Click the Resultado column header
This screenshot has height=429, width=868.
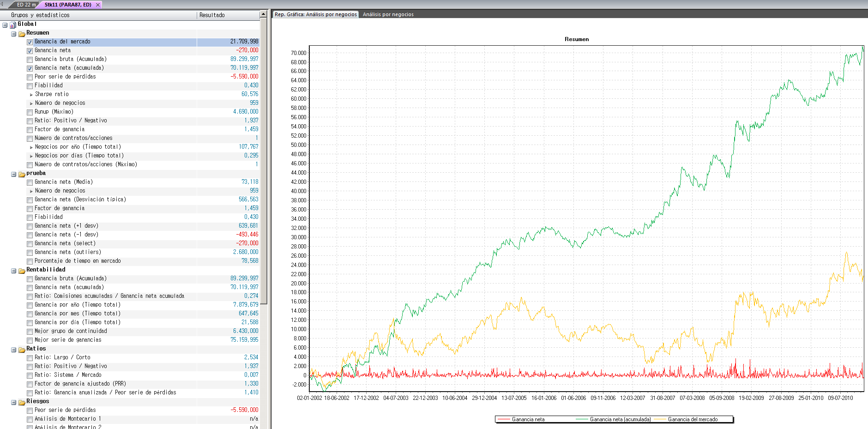(x=228, y=15)
